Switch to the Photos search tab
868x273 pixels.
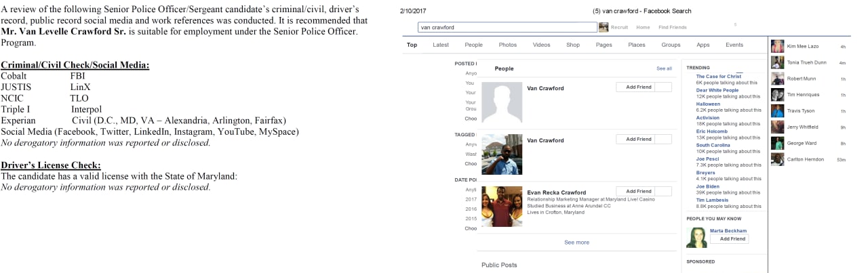pyautogui.click(x=507, y=45)
